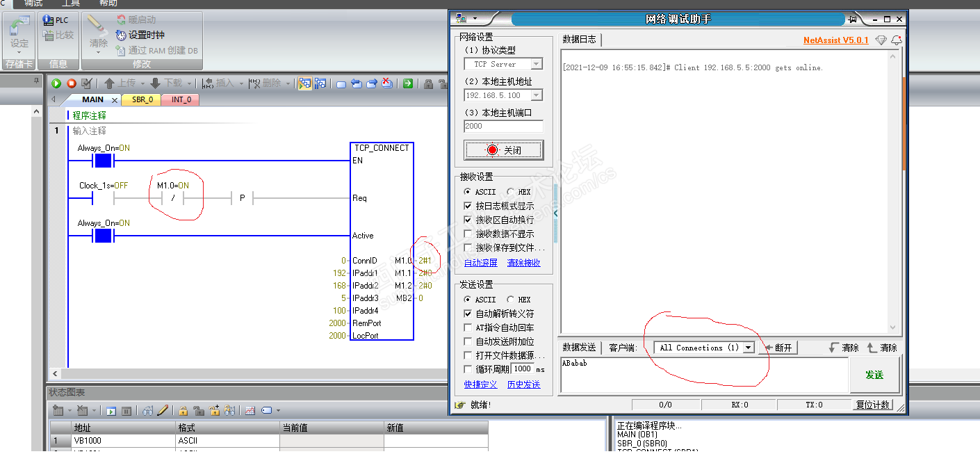Click the NetAssist notification bell icon
This screenshot has width=980, height=454.
(897, 40)
